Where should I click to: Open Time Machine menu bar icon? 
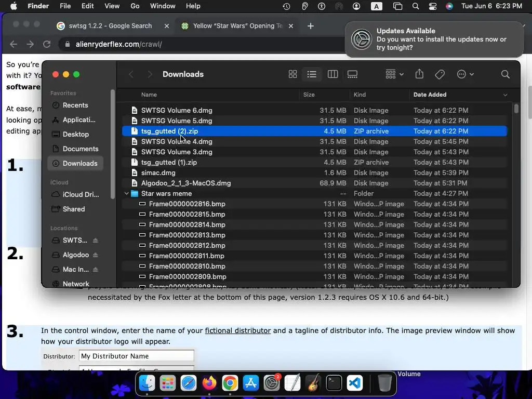pos(286,6)
